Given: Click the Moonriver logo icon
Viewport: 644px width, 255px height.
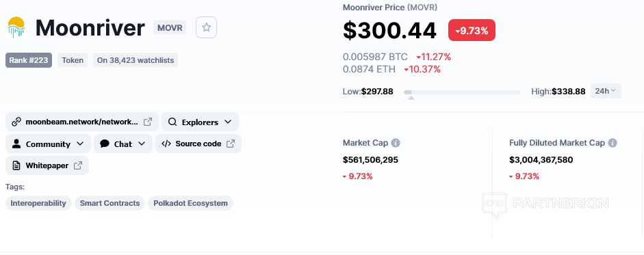Looking at the screenshot, I should coord(16,27).
